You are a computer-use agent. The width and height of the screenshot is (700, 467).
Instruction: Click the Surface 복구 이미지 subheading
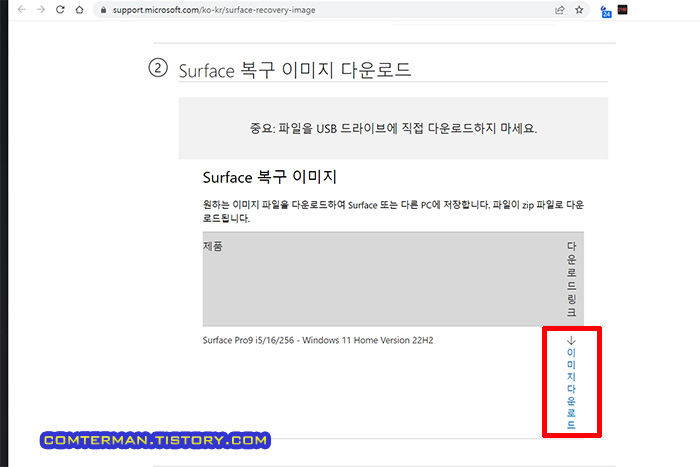[270, 177]
